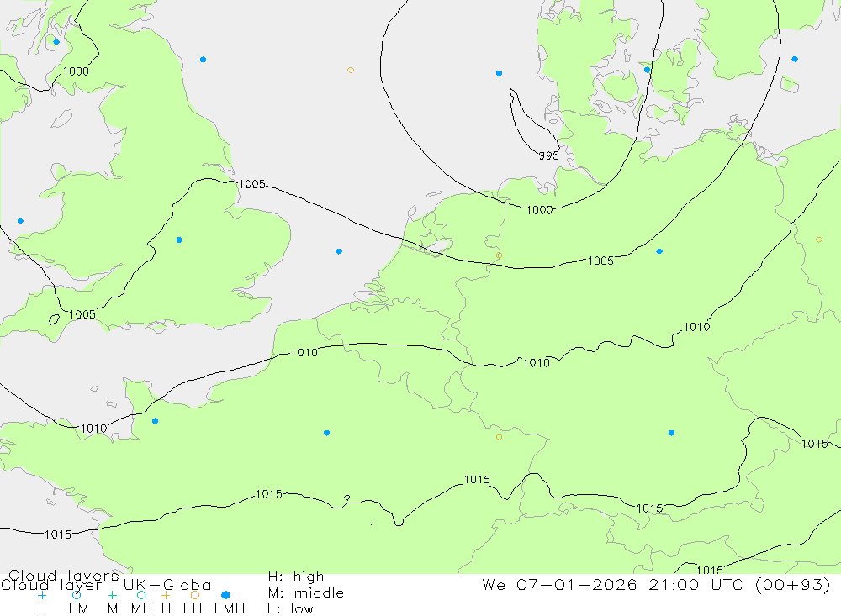Screen dimensions: 841x616
Task: Click the blue LM circle legend symbol
Action: tap(77, 595)
